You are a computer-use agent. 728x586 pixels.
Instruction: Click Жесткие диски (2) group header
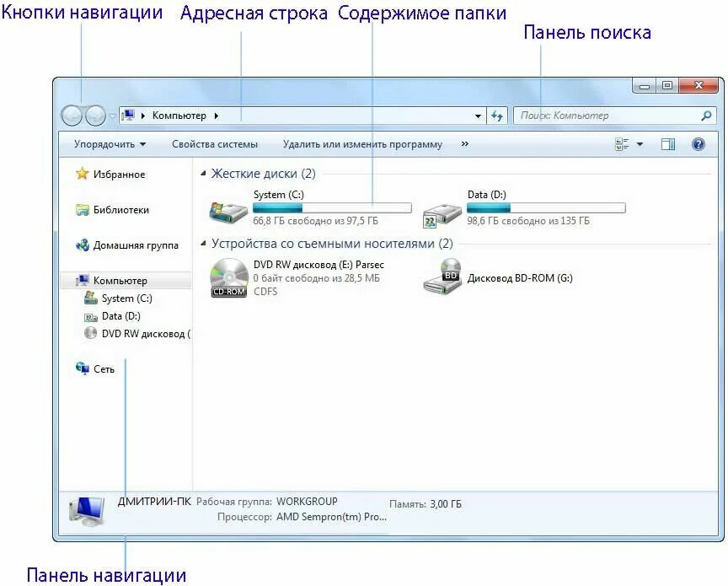263,174
